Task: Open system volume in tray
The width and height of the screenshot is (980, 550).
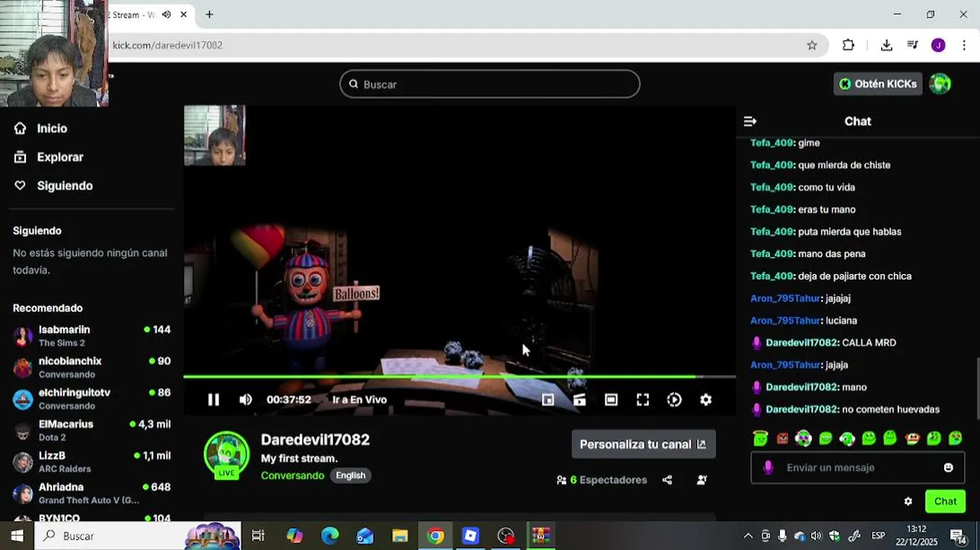Action: pyautogui.click(x=817, y=536)
